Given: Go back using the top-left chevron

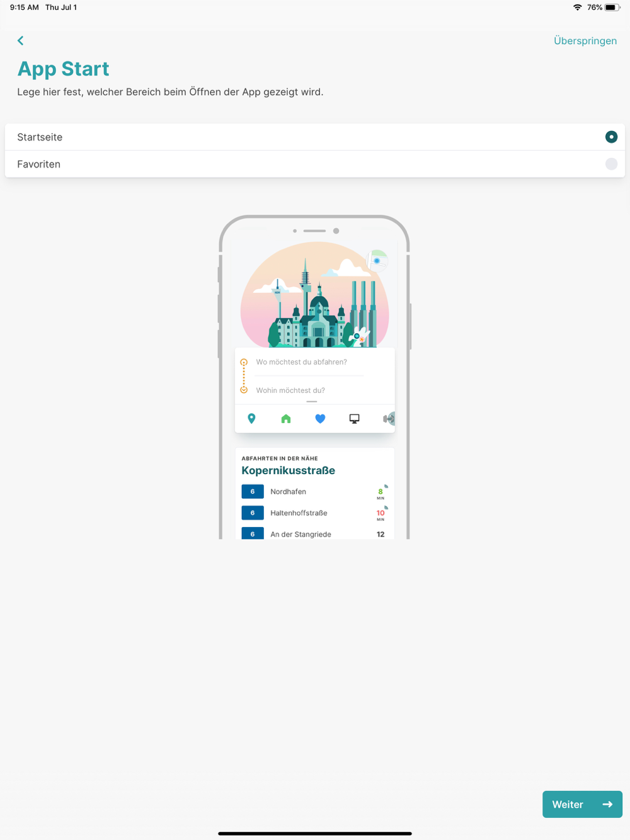Looking at the screenshot, I should 20,41.
